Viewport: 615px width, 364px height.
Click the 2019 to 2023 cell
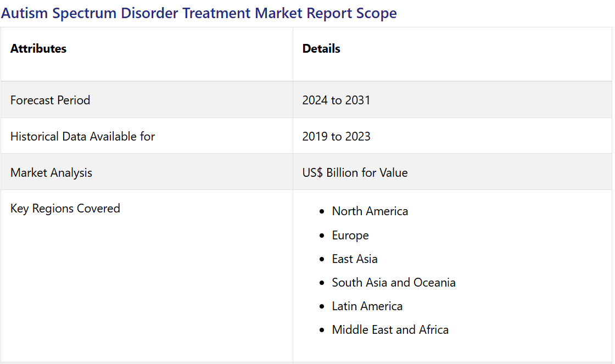[336, 136]
